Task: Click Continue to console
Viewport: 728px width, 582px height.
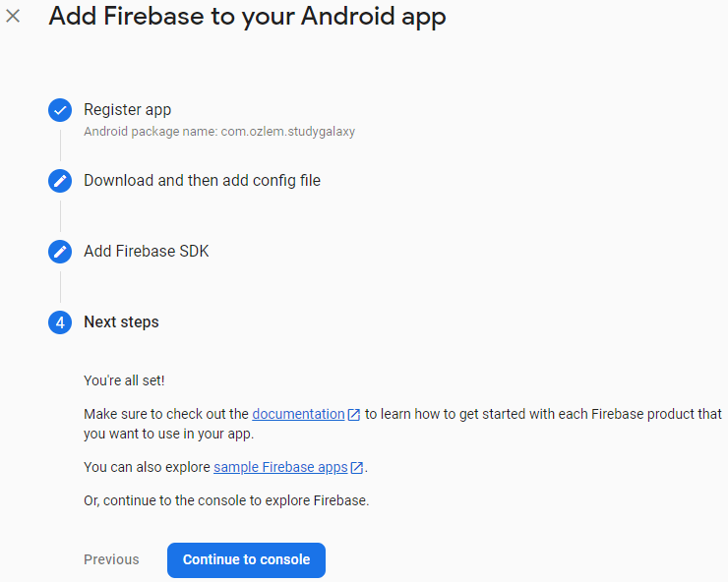Action: tap(246, 560)
